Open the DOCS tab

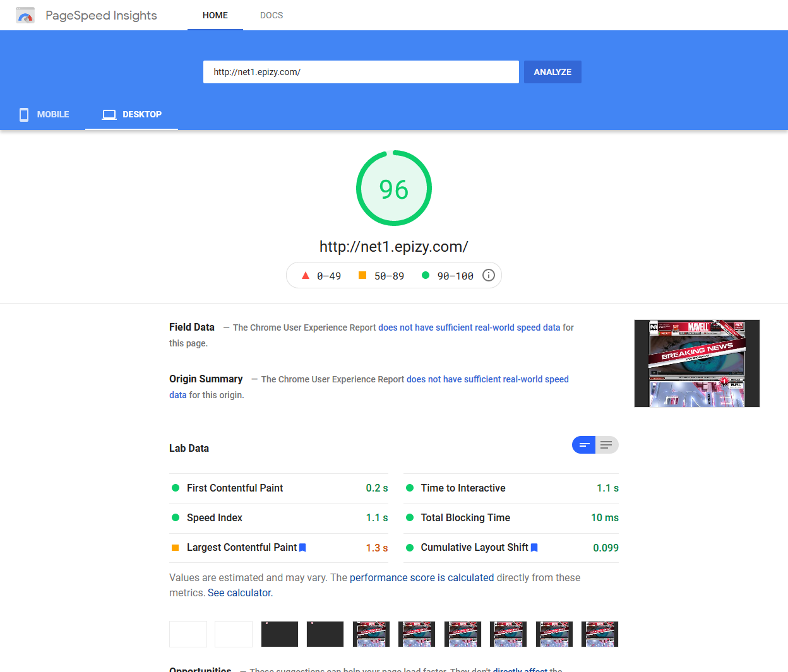pos(272,15)
